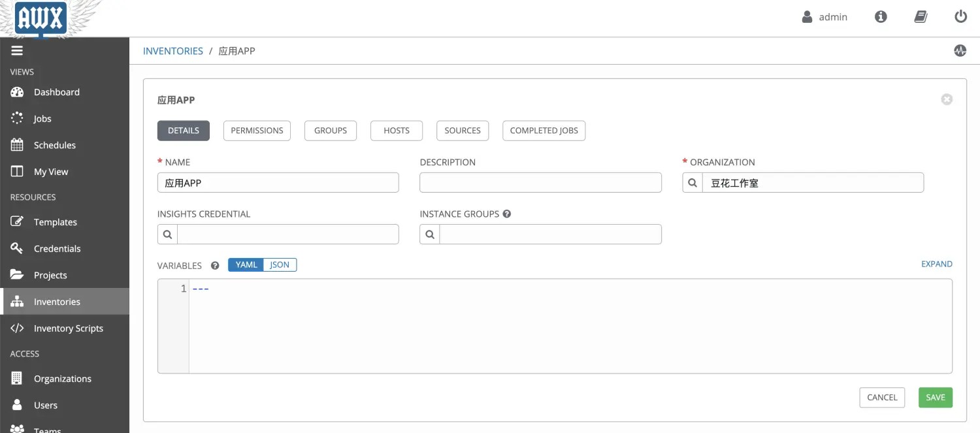Viewport: 980px width, 433px height.
Task: Switch to the Permissions tab
Action: click(257, 131)
